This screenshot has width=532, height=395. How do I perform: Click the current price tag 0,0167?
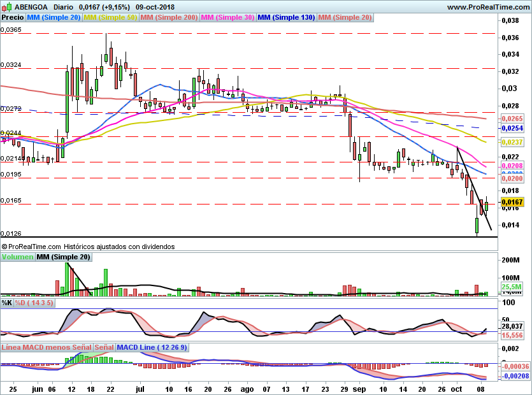pyautogui.click(x=512, y=202)
